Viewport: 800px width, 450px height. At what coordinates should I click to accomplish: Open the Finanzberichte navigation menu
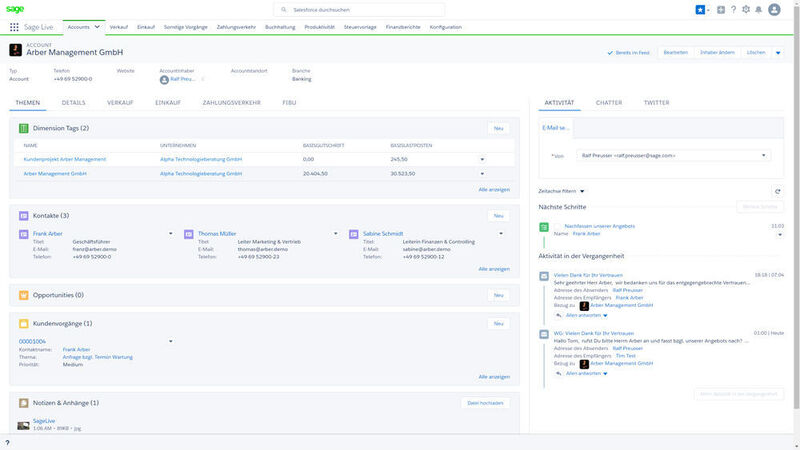[403, 27]
